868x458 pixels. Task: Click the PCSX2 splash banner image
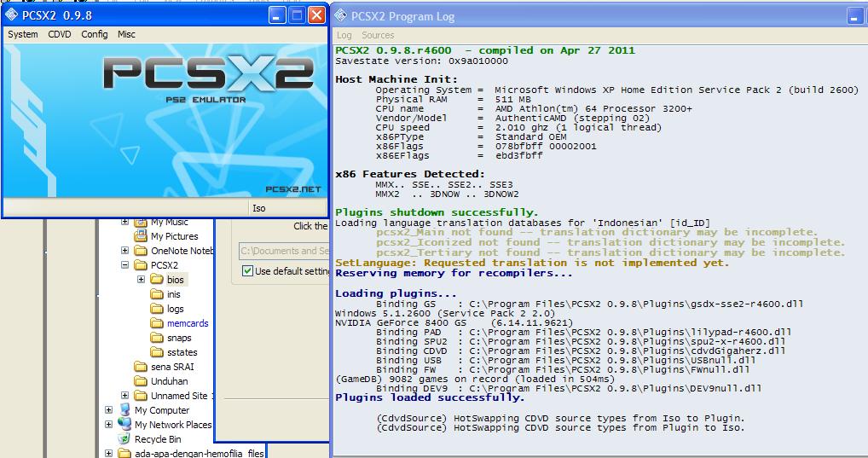165,120
